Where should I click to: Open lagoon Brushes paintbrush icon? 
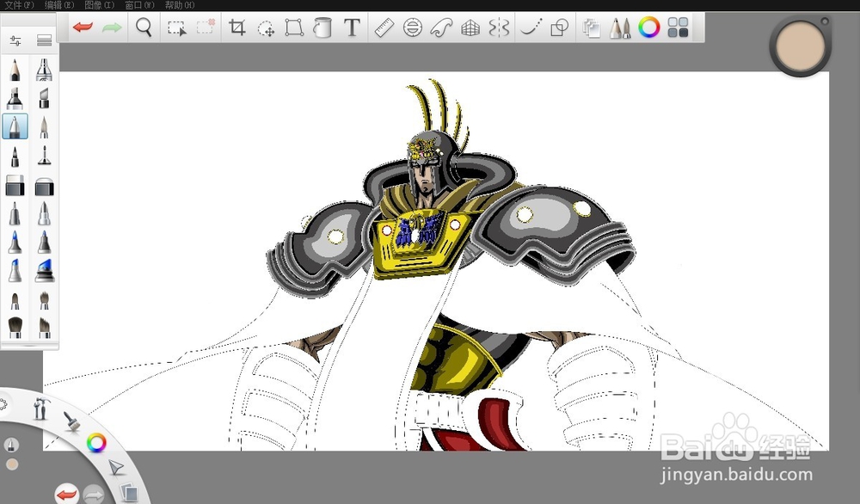71,421
